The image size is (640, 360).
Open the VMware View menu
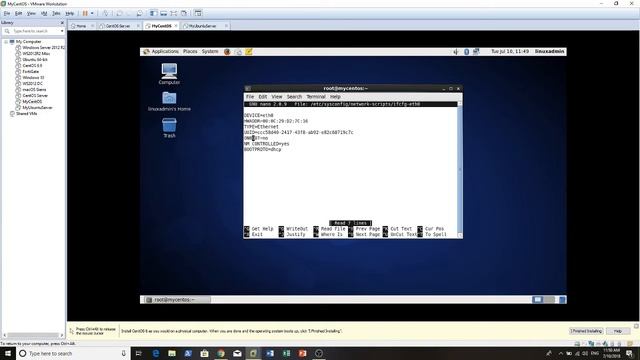tap(31, 13)
